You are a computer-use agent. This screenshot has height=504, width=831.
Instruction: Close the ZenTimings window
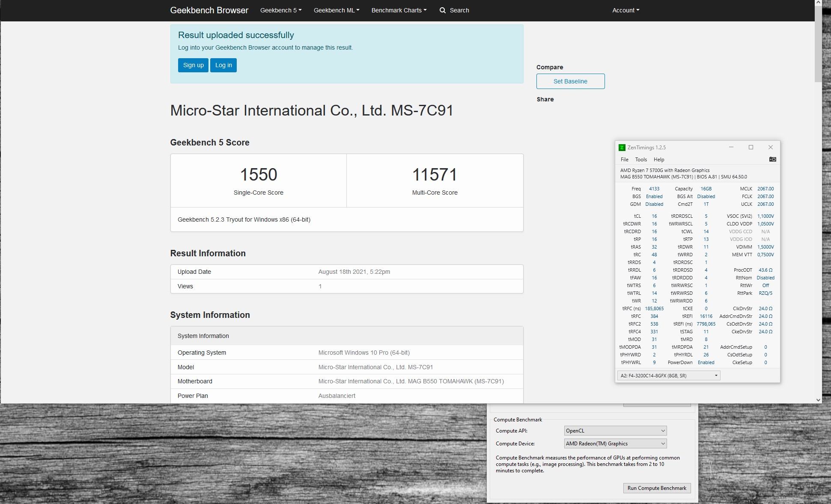(x=770, y=147)
